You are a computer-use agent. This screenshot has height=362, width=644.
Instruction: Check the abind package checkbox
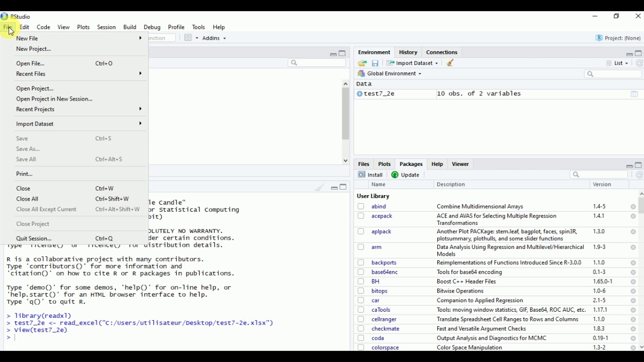click(x=361, y=207)
